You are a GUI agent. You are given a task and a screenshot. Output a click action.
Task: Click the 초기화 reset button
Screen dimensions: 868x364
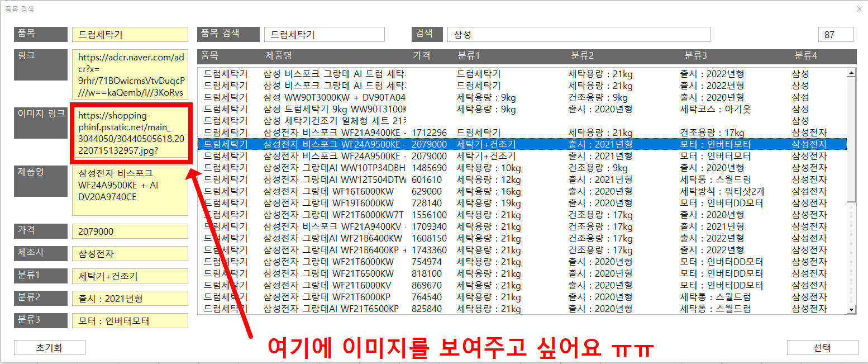[49, 347]
